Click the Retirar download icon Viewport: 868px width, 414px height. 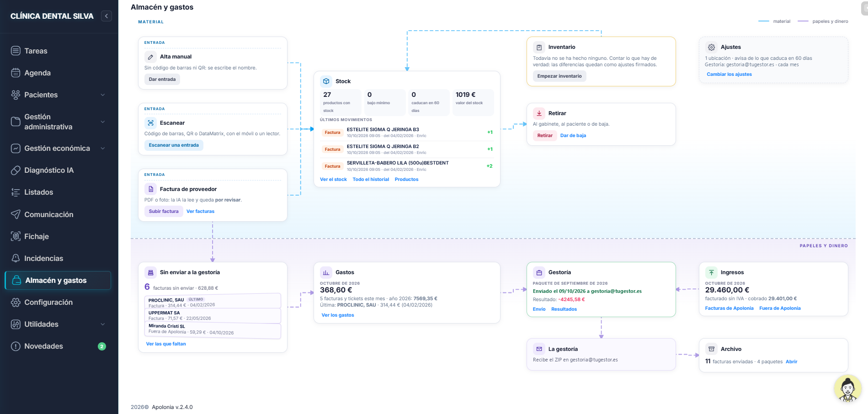tap(539, 113)
